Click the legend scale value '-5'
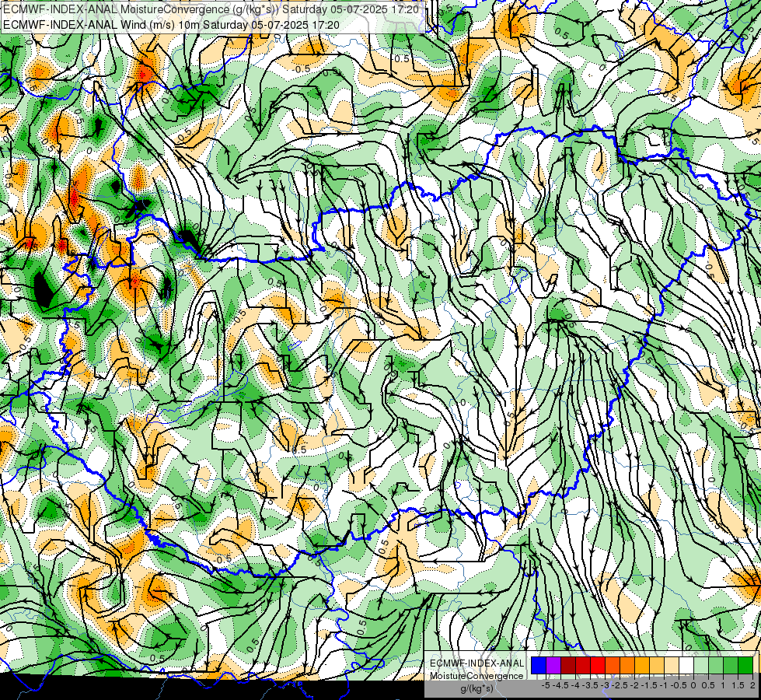This screenshot has width=761, height=700. tap(546, 685)
